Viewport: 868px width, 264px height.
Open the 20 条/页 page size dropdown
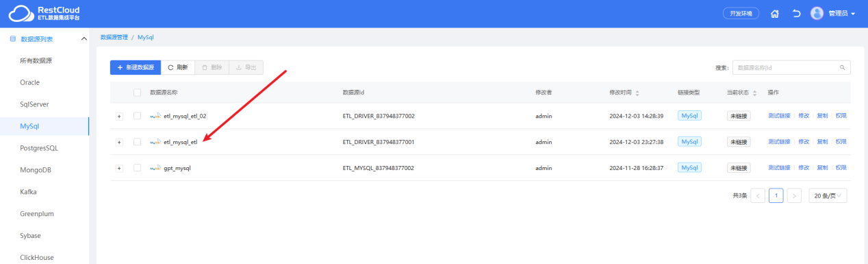click(x=828, y=196)
